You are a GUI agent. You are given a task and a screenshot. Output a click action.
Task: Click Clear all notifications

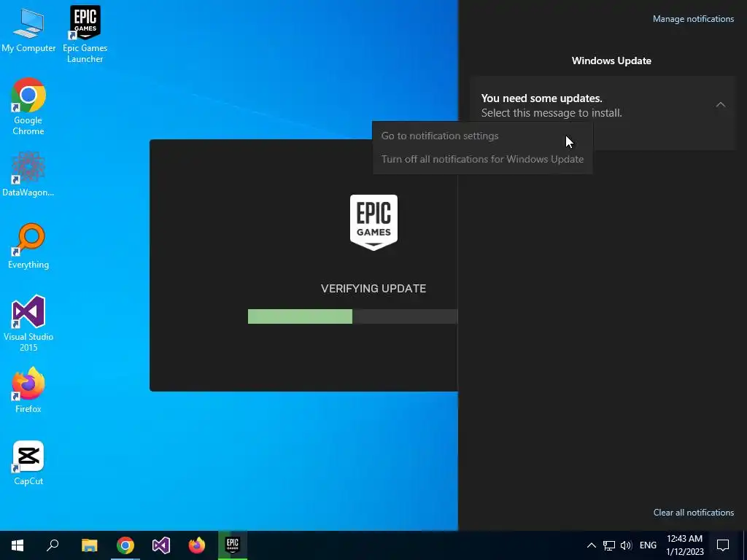(x=694, y=513)
